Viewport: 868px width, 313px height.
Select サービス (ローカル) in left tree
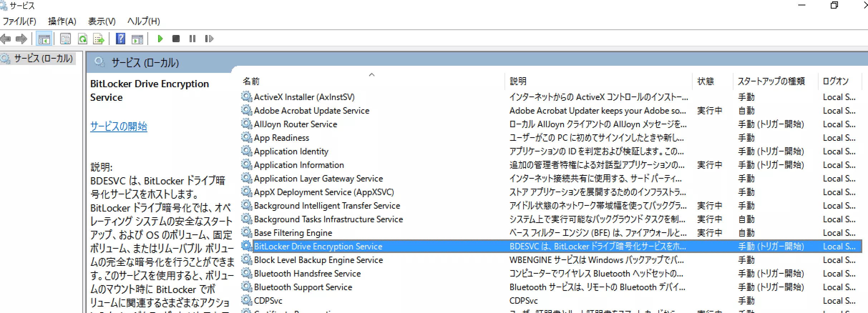pos(43,58)
